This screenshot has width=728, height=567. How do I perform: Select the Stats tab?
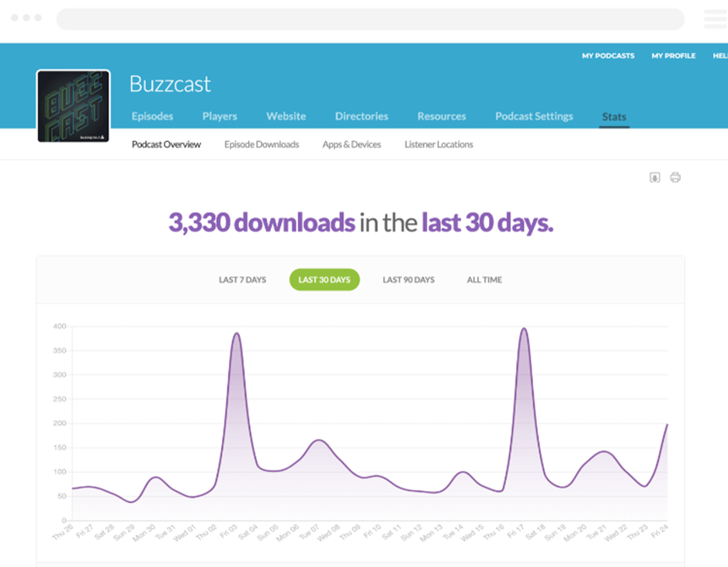point(614,117)
